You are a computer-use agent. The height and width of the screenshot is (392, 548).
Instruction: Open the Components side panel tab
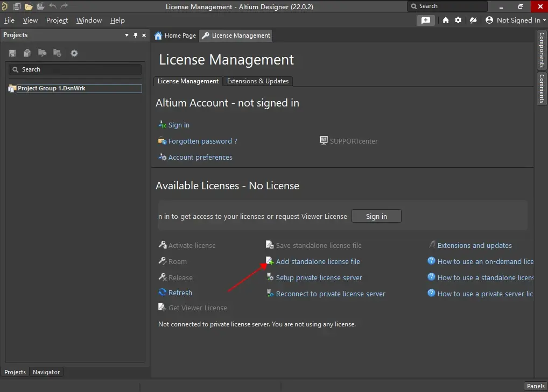pyautogui.click(x=542, y=50)
